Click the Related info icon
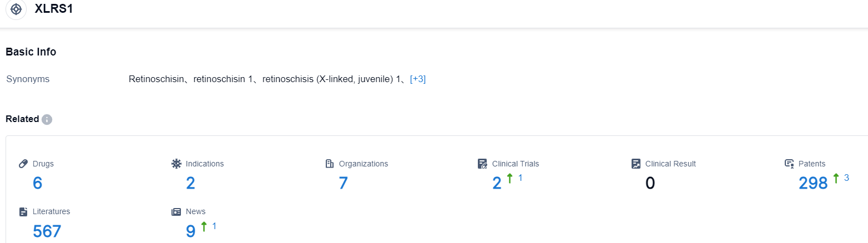Image resolution: width=868 pixels, height=243 pixels. (47, 119)
